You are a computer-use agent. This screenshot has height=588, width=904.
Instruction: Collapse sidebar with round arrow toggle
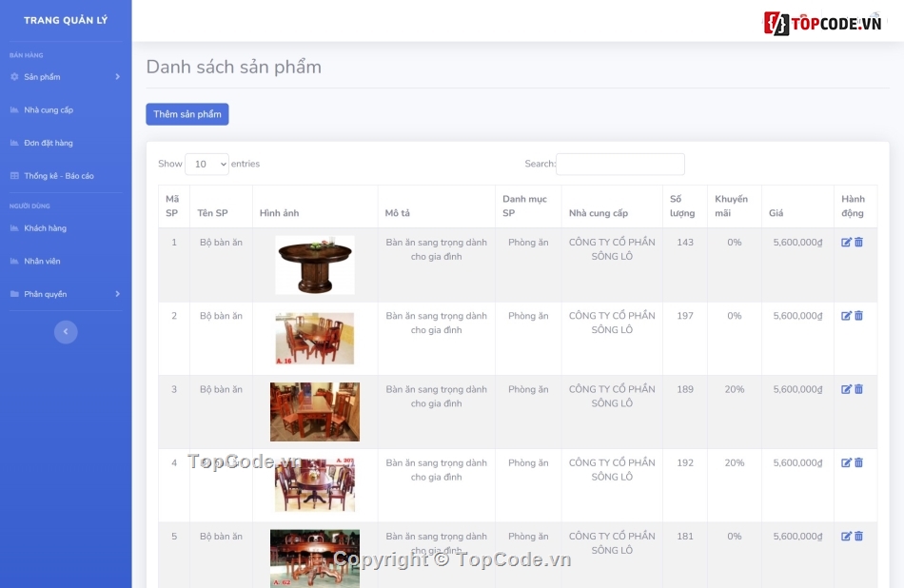point(66,331)
